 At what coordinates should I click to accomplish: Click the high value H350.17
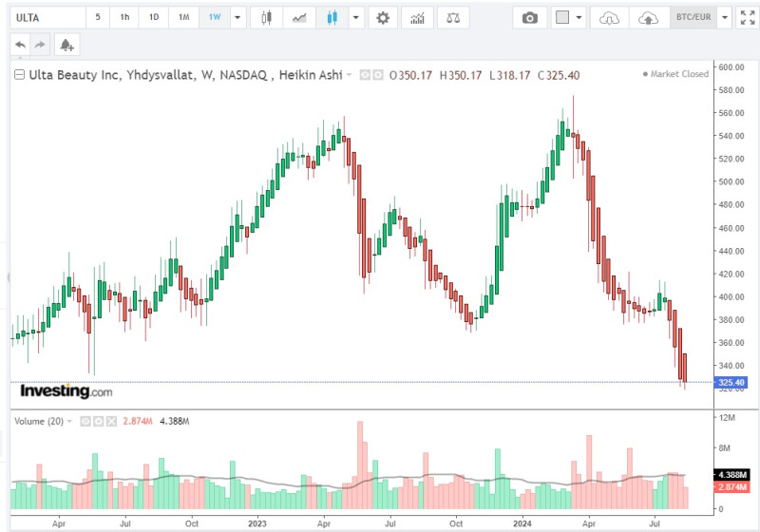[x=461, y=75]
